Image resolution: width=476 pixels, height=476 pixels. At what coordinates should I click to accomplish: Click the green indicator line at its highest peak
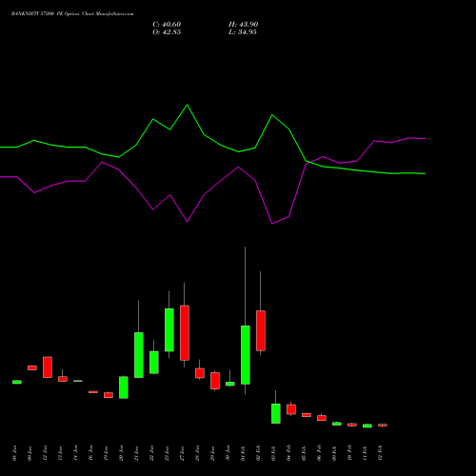(187, 105)
